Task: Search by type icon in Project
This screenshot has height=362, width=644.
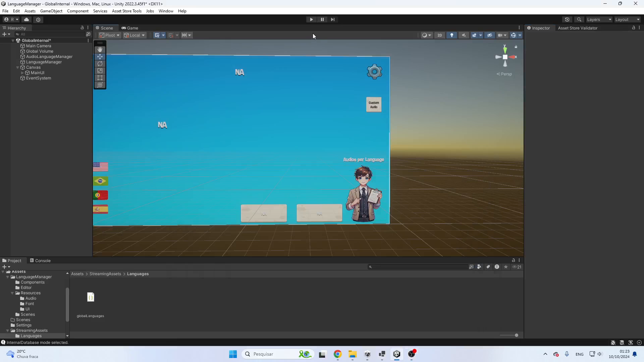Action: pos(479,267)
